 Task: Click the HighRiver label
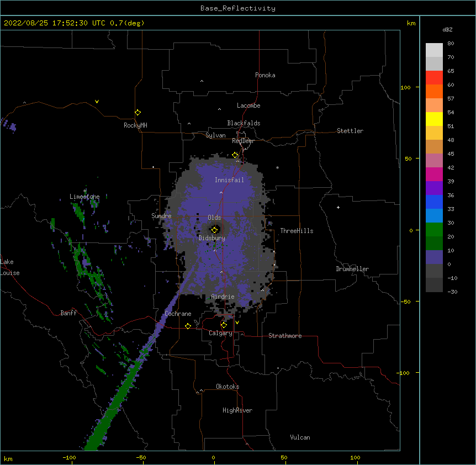click(237, 410)
